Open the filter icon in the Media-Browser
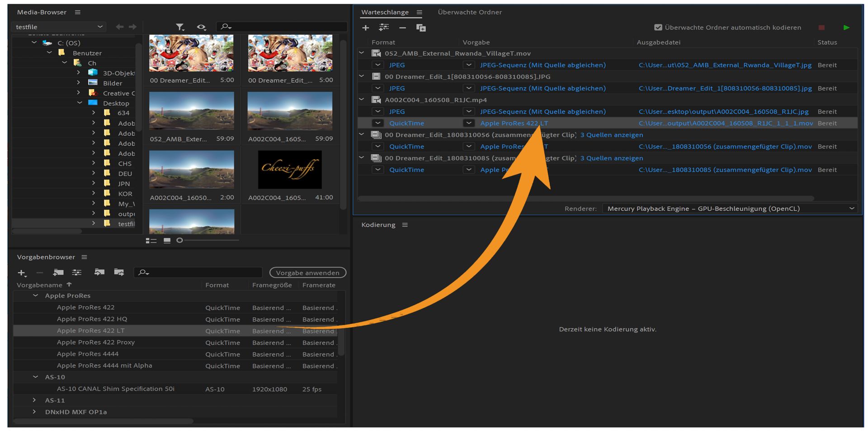Image resolution: width=868 pixels, height=437 pixels. coord(180,27)
